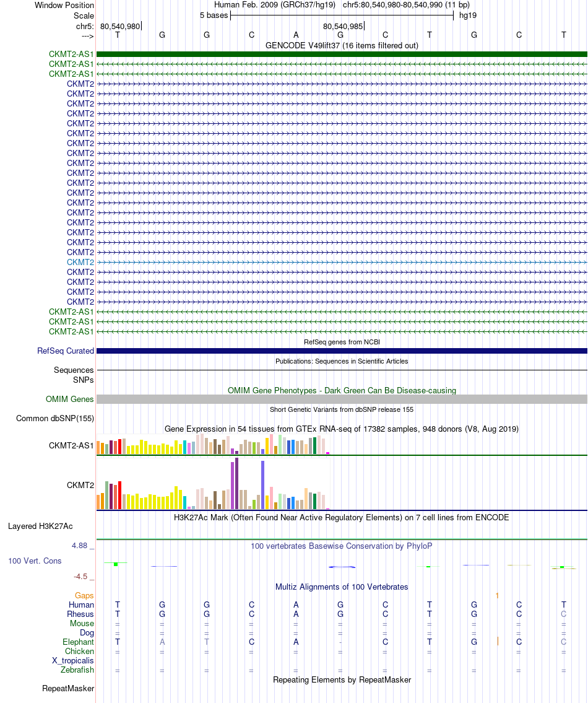Click the Mouse alignment row label

click(82, 624)
